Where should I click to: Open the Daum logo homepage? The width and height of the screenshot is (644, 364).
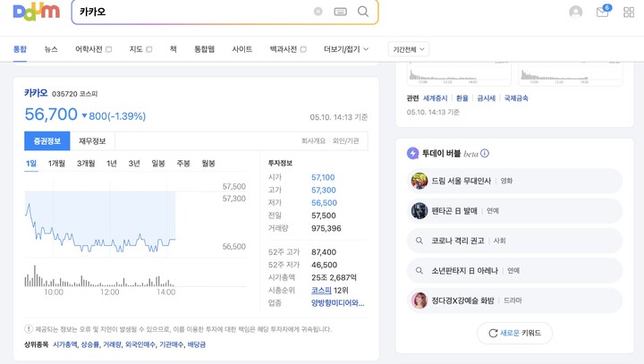(36, 12)
